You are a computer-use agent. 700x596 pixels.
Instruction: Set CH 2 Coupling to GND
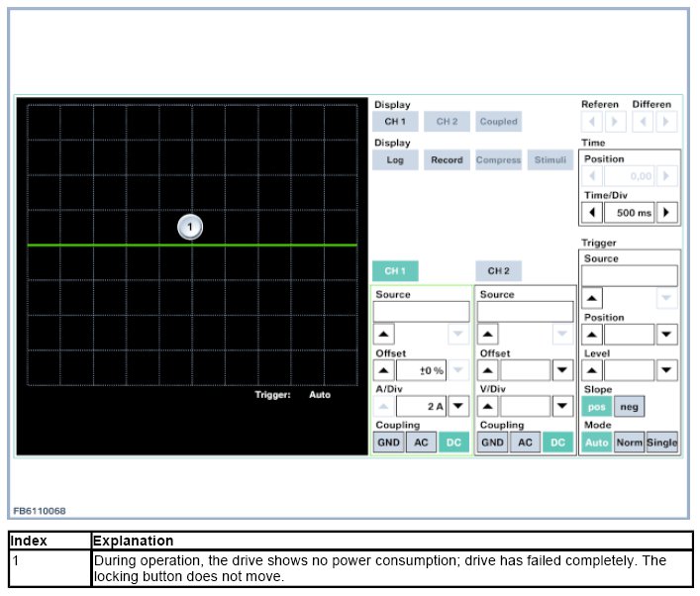point(492,443)
